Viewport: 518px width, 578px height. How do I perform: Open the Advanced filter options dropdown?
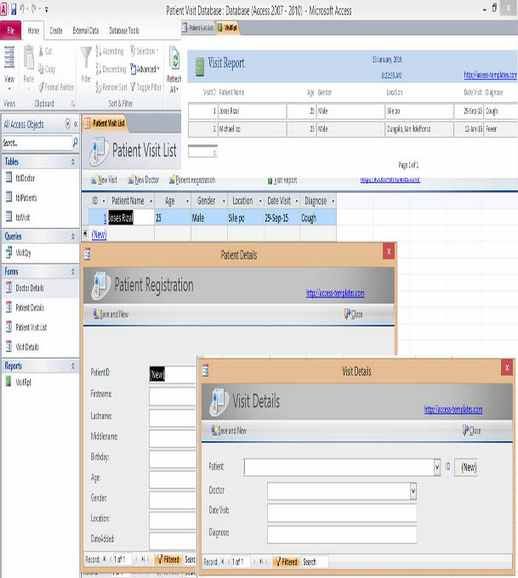(145, 69)
